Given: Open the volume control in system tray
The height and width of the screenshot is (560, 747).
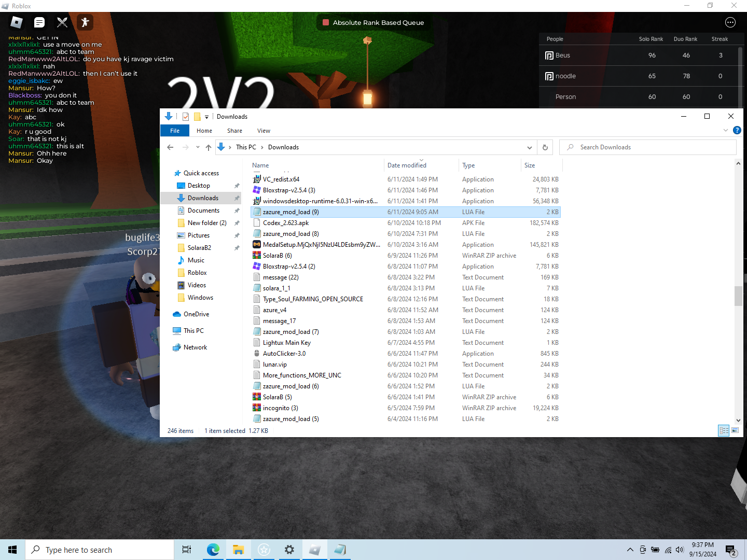Looking at the screenshot, I should tap(680, 550).
